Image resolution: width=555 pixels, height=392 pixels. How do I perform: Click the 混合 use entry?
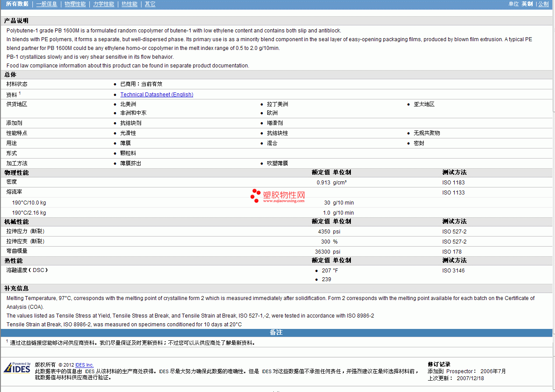coord(272,143)
